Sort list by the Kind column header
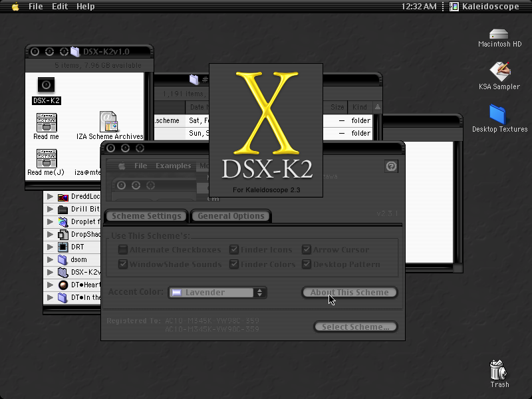Image resolution: width=532 pixels, height=399 pixels. 360,107
